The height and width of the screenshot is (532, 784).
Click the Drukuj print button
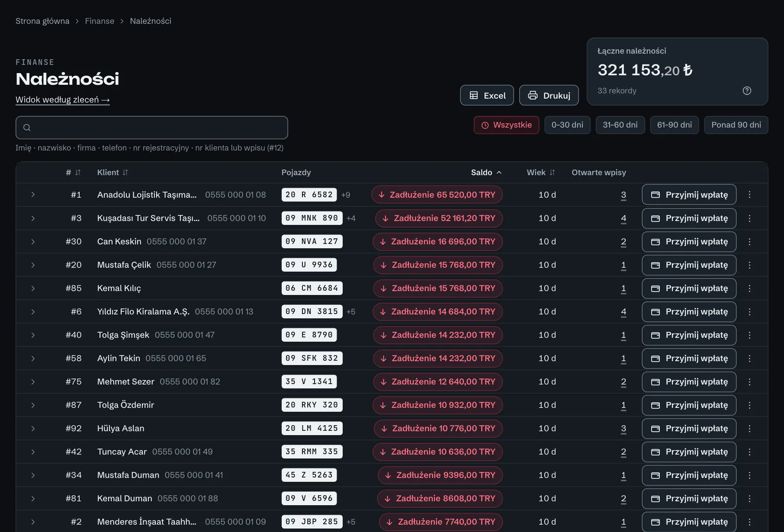tap(549, 95)
